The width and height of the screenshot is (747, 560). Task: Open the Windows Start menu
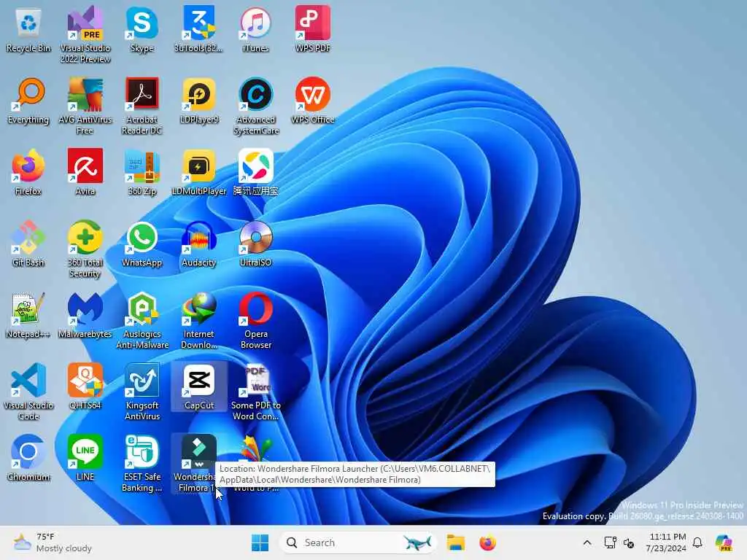pos(260,542)
